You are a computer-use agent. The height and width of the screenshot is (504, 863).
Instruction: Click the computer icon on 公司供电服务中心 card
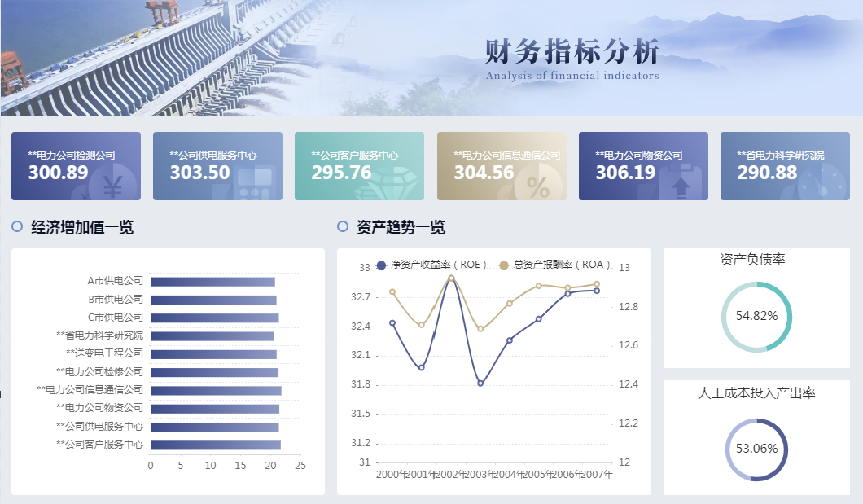(x=256, y=181)
